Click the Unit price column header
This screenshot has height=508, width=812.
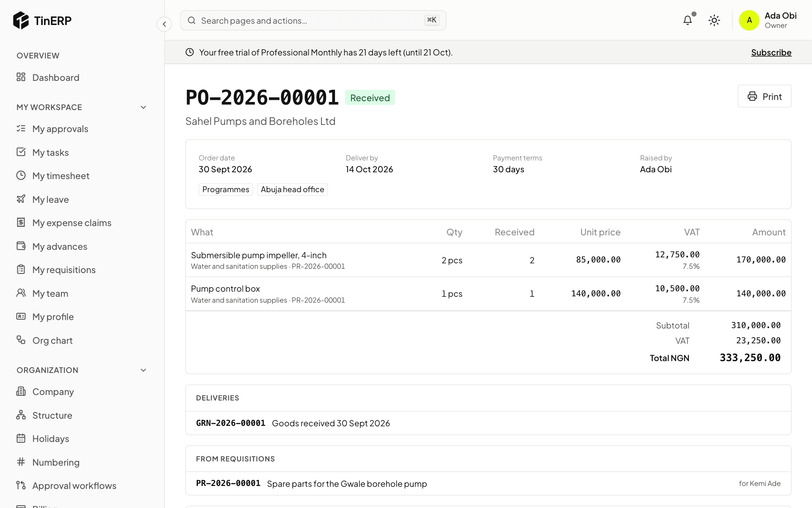tap(600, 232)
